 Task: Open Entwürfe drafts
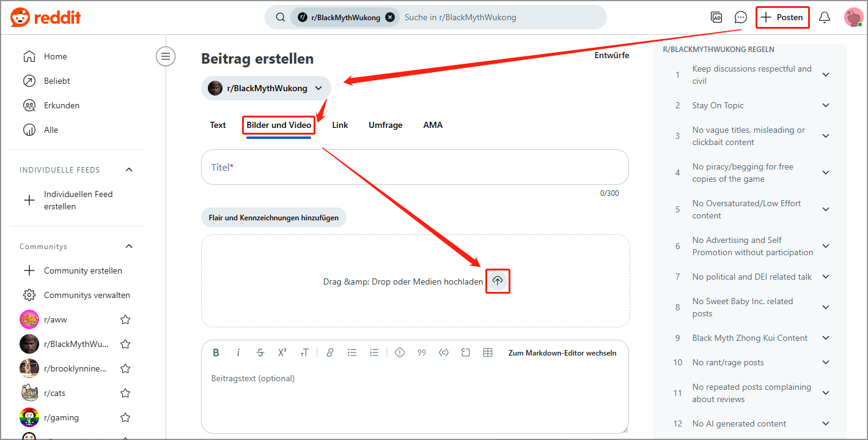(x=612, y=55)
